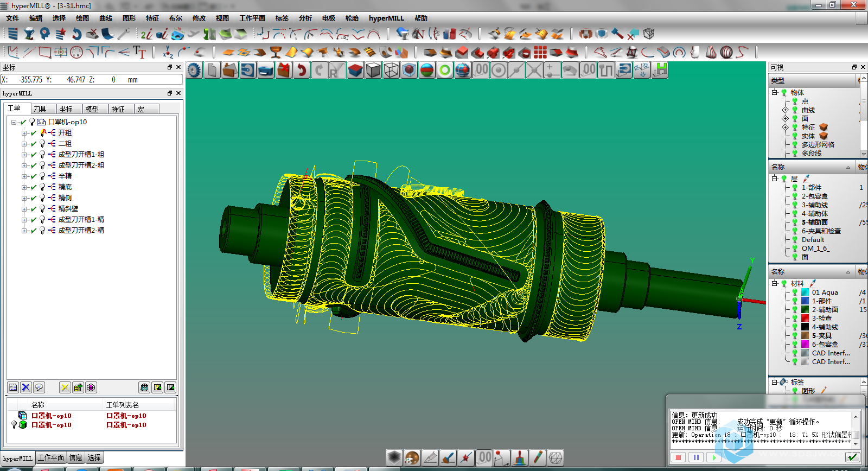Collapse the 口罩机-op10 joblist node
The height and width of the screenshot is (471, 868).
coord(14,122)
